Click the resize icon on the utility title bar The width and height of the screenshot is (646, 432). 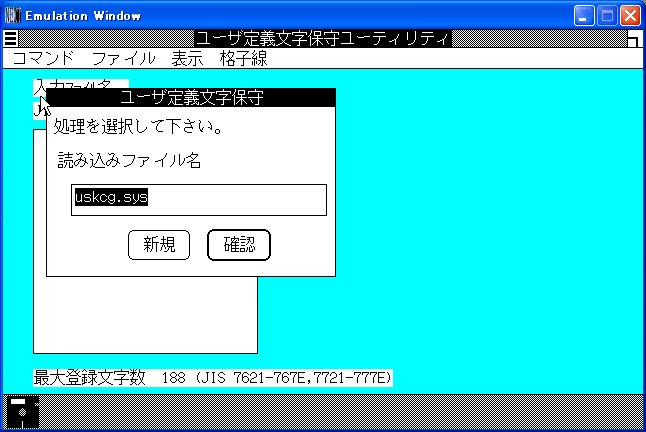coord(633,39)
